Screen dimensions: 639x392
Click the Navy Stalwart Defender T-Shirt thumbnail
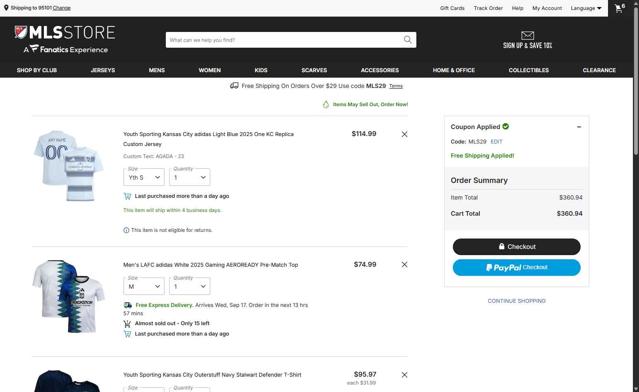(67, 381)
